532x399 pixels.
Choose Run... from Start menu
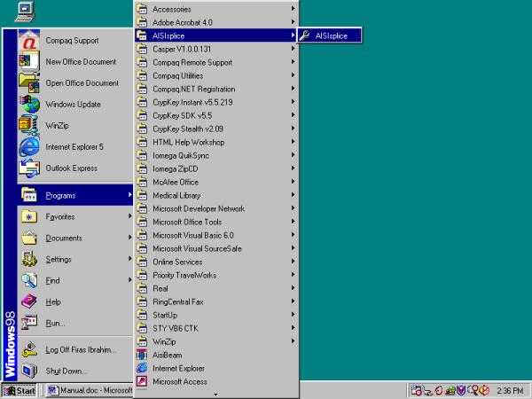pos(75,323)
